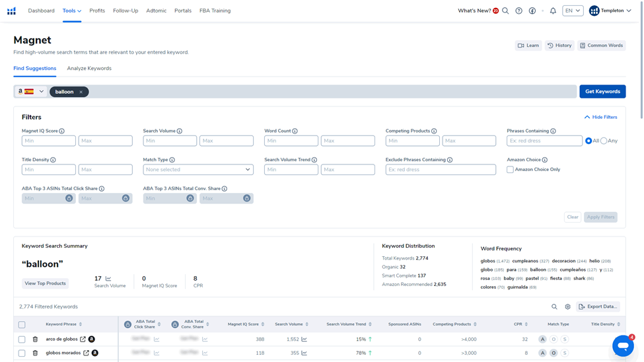The width and height of the screenshot is (644, 362).
Task: Show info for ABA Total Click Share
Action: 102,189
